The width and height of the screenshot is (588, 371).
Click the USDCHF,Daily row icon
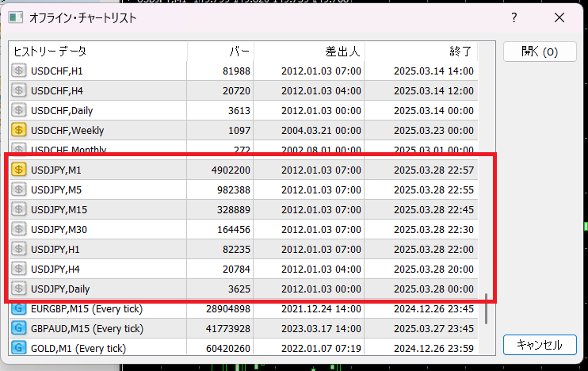coord(18,110)
